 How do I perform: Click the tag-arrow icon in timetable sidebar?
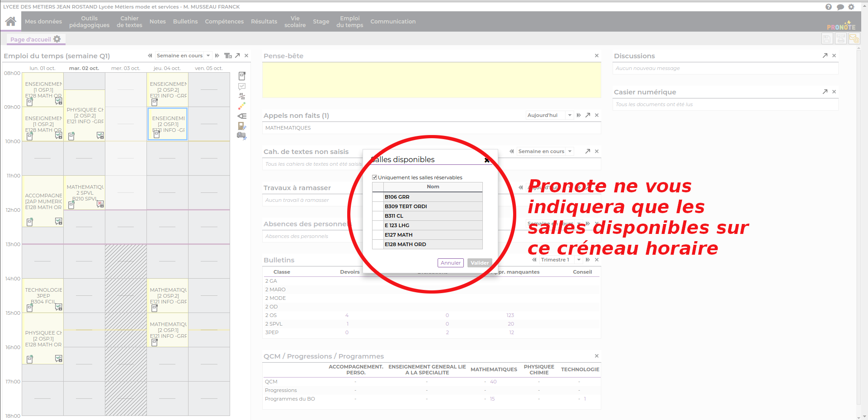(x=242, y=116)
